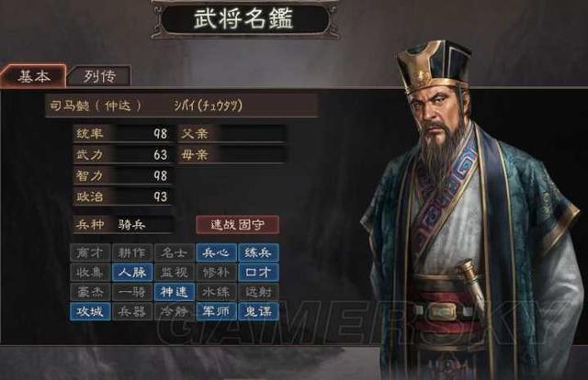Click the 练兵 highlighted trait
588x380 pixels.
[x=258, y=252]
